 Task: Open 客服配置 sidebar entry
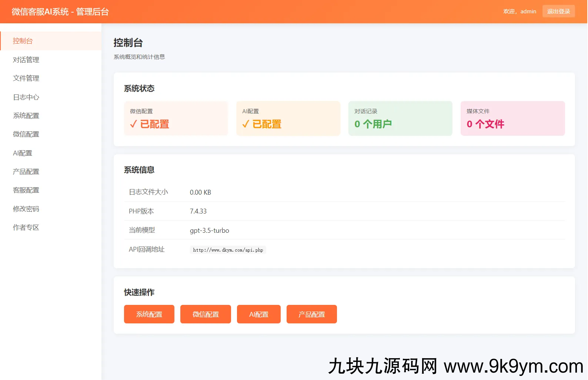pyautogui.click(x=26, y=190)
